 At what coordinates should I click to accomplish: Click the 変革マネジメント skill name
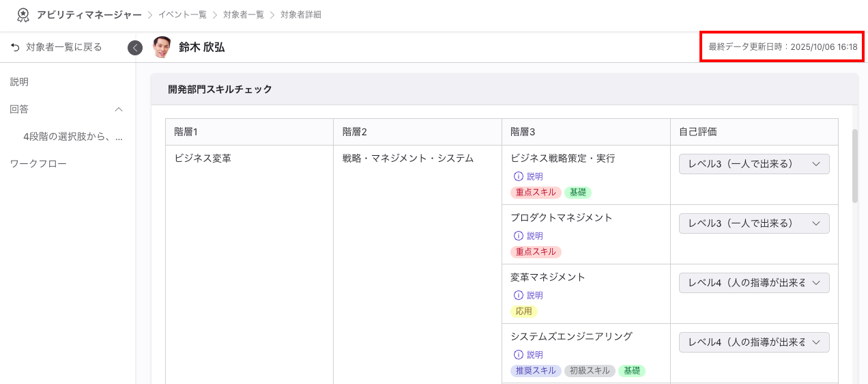(x=548, y=277)
